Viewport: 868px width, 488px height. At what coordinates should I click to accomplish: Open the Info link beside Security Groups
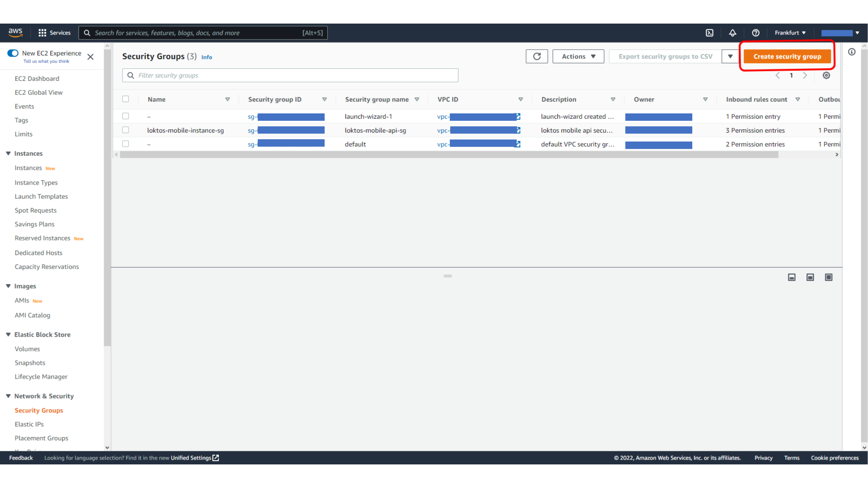207,57
